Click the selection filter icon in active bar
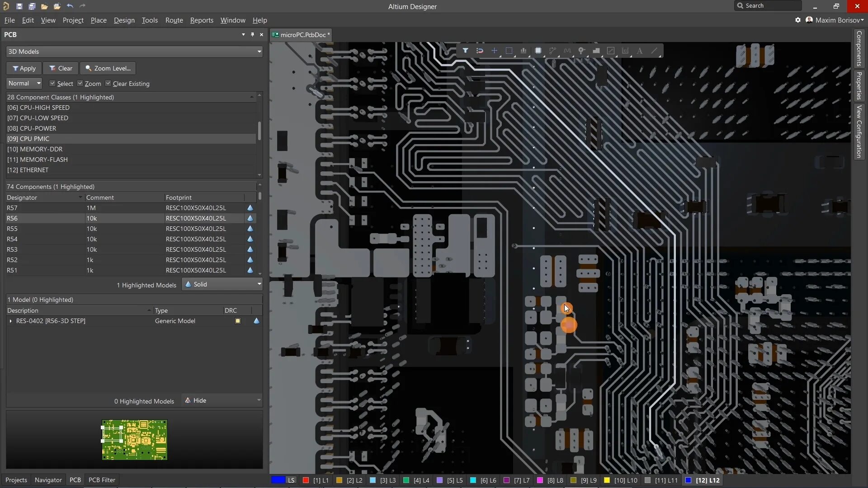Screen dimensions: 868x488 coord(465,51)
